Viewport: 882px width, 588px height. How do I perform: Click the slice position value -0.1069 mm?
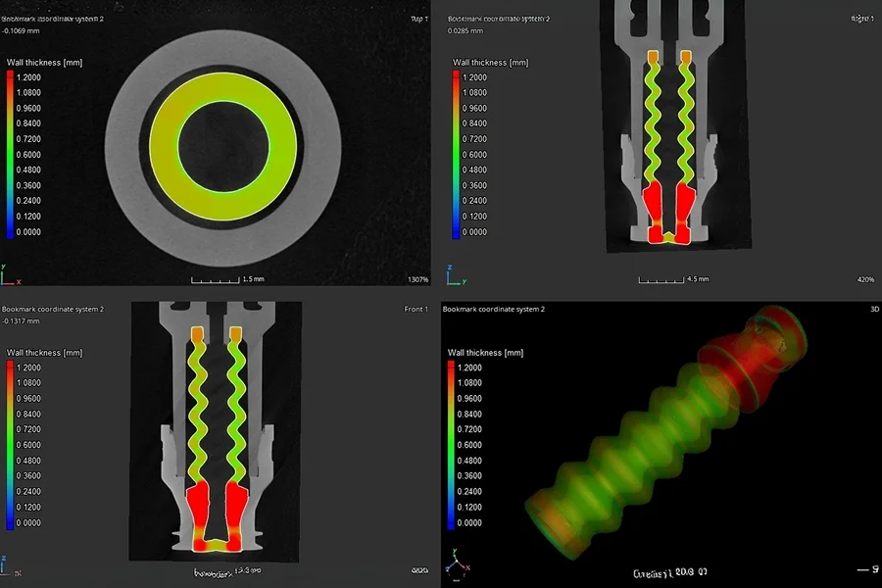point(21,31)
